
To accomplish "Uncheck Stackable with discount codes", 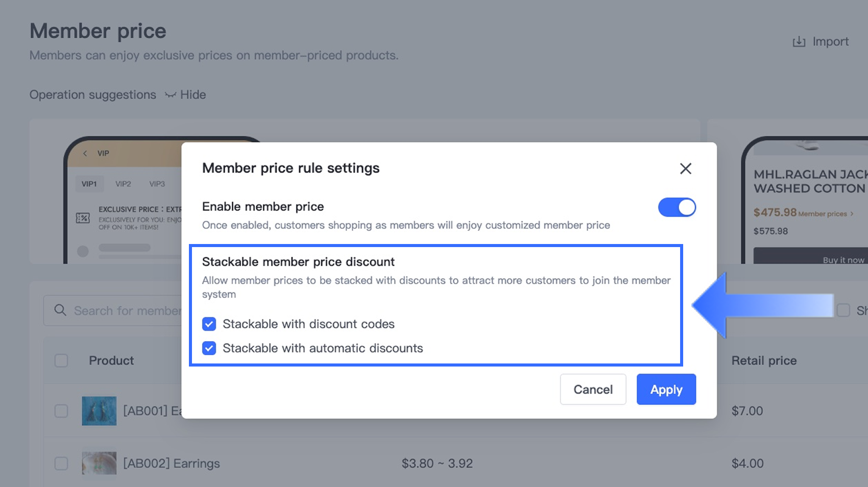I will 209,324.
